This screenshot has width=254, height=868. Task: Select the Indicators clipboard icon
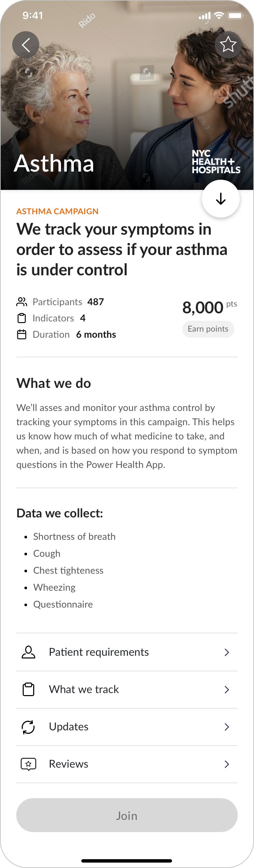pyautogui.click(x=22, y=318)
